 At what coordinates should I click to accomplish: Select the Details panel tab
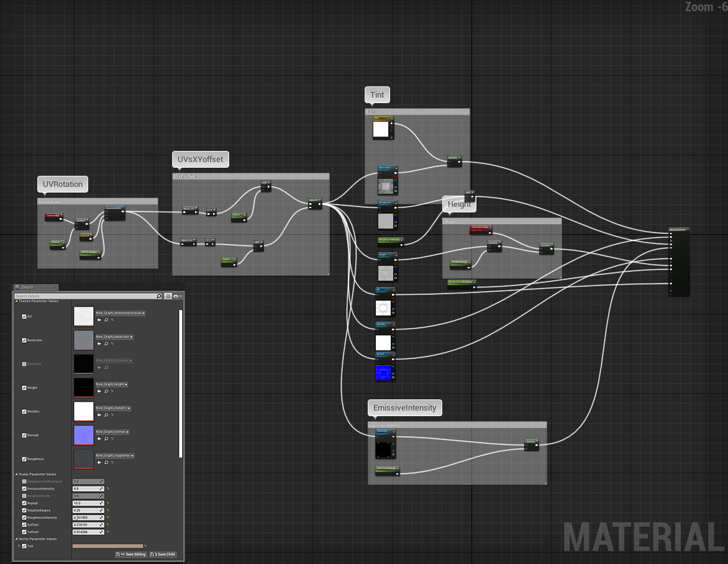35,287
